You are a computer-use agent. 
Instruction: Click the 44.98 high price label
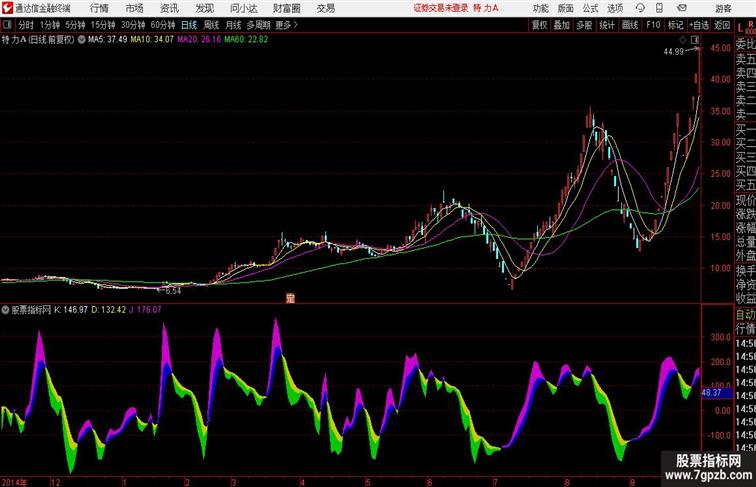point(674,52)
